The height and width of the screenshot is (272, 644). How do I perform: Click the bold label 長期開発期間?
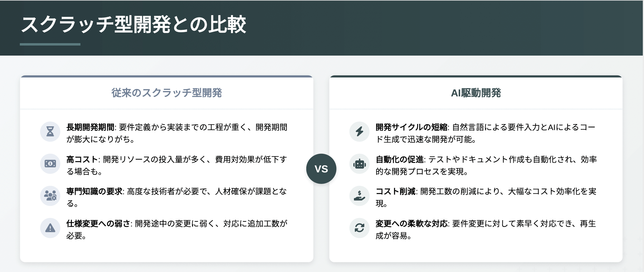90,127
